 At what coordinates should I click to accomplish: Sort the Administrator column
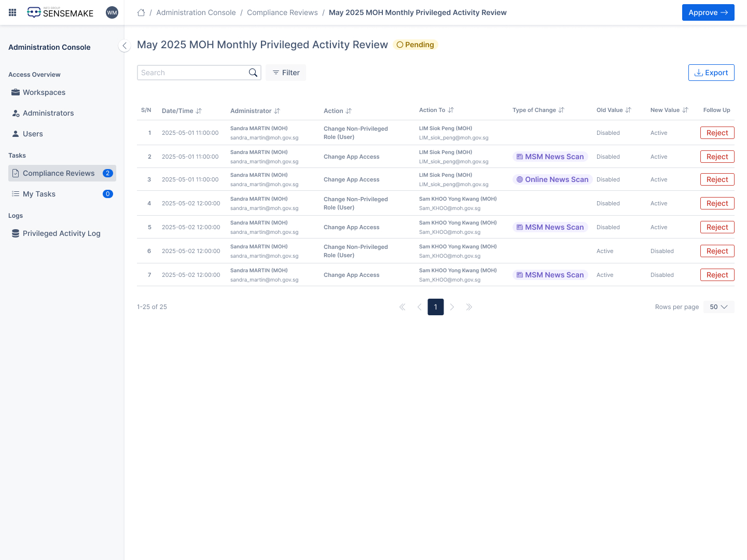pos(277,111)
